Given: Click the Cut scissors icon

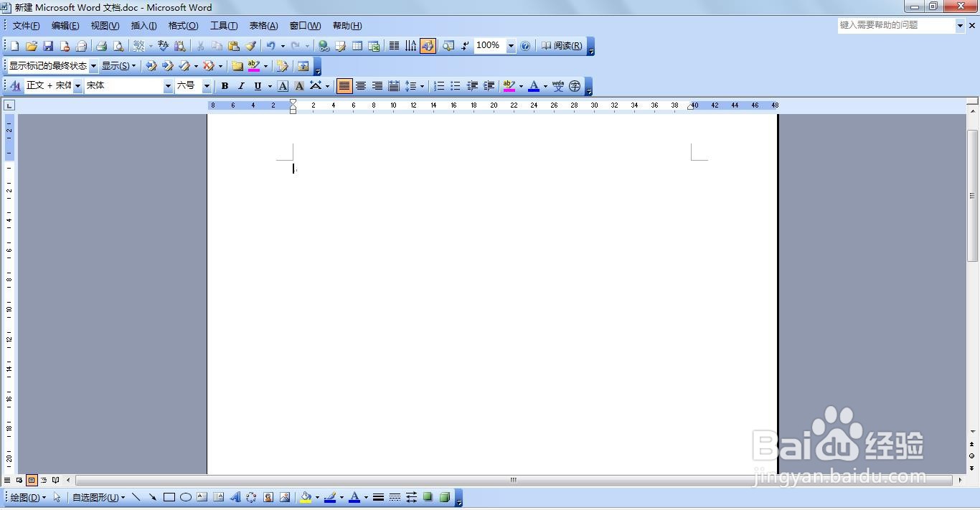Looking at the screenshot, I should [x=200, y=46].
